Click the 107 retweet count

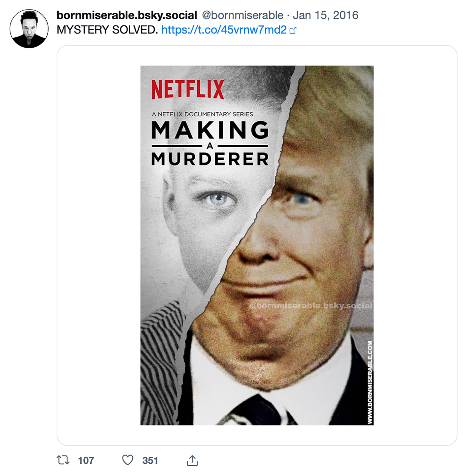(x=86, y=460)
